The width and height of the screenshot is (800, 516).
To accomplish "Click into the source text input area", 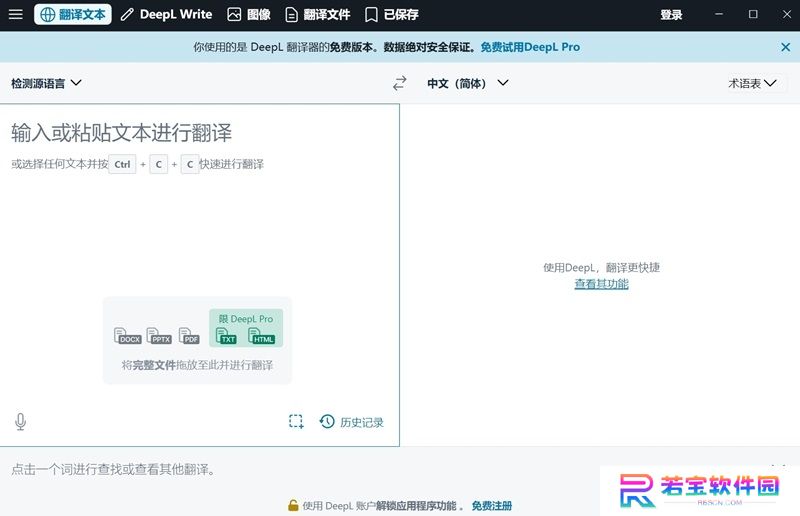I will click(199, 275).
